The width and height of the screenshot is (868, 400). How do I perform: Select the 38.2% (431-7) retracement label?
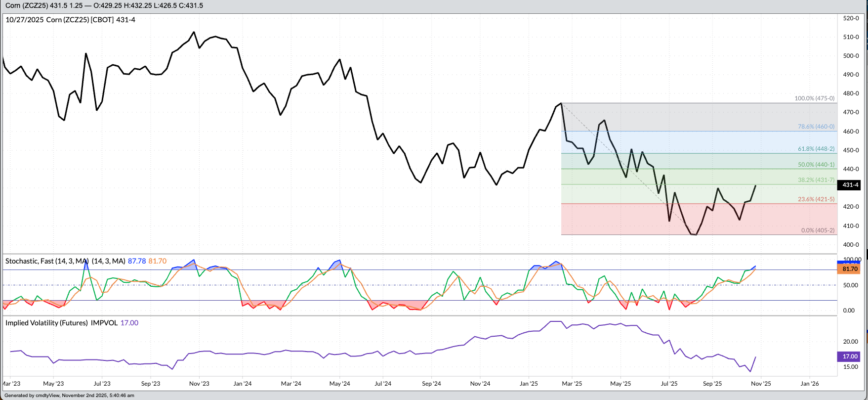pos(816,180)
